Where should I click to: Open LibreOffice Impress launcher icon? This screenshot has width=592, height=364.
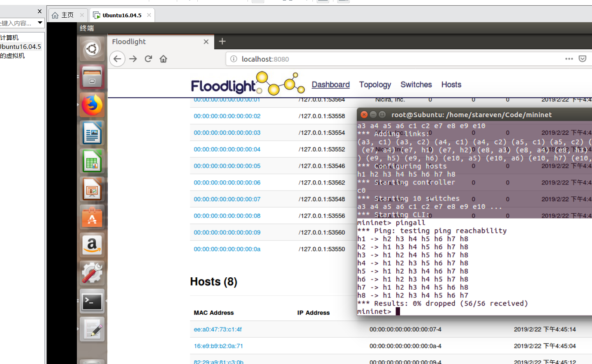92,189
